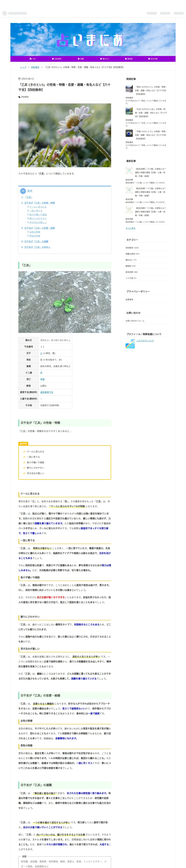This screenshot has height=868, width=186.
Task: Click the 目次 list icon in contents box
Action: click(x=23, y=191)
